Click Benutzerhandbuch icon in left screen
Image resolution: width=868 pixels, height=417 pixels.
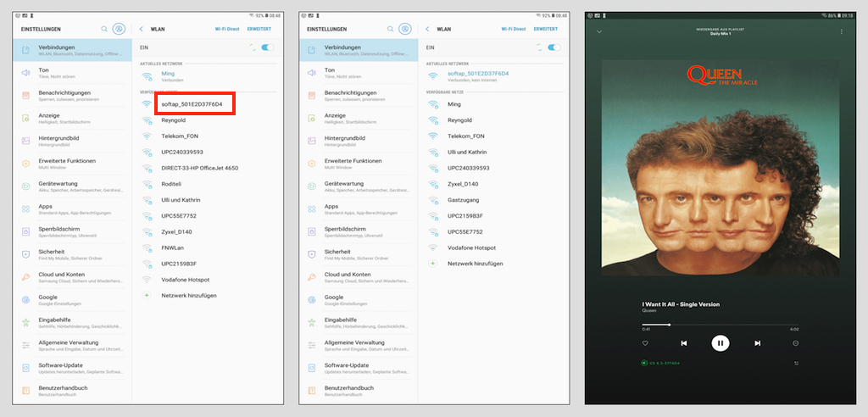(25, 391)
